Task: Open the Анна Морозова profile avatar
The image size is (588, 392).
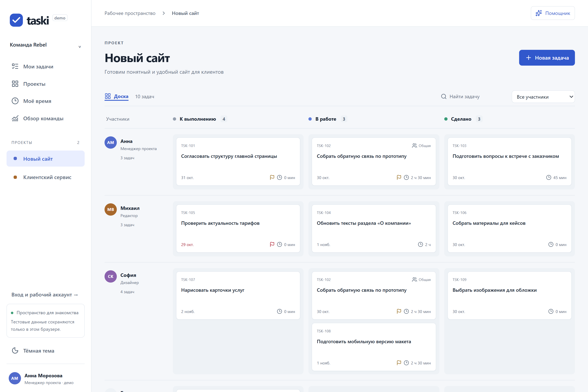Action: pos(15,378)
